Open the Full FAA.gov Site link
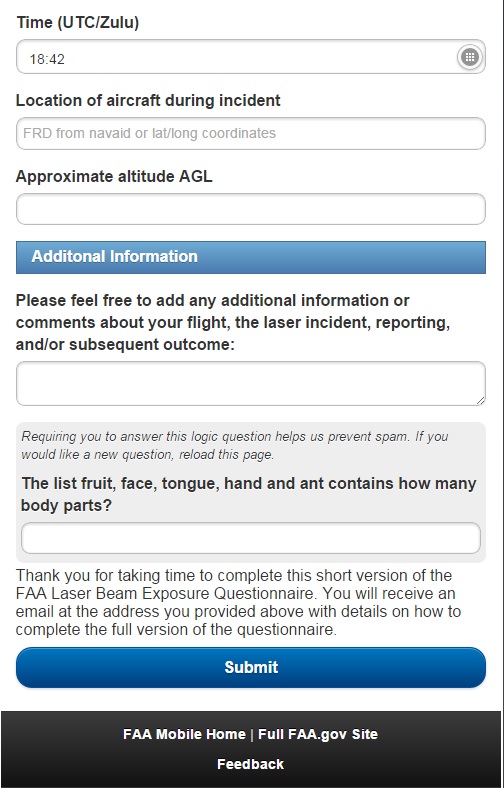 click(318, 734)
